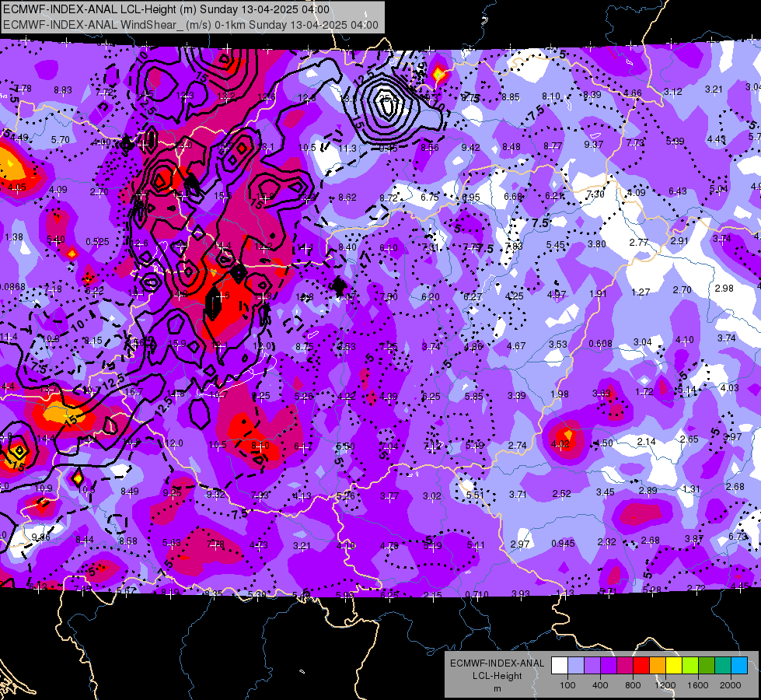The height and width of the screenshot is (700, 761).
Task: Click the wind shear value 2.65
Action: (x=689, y=439)
